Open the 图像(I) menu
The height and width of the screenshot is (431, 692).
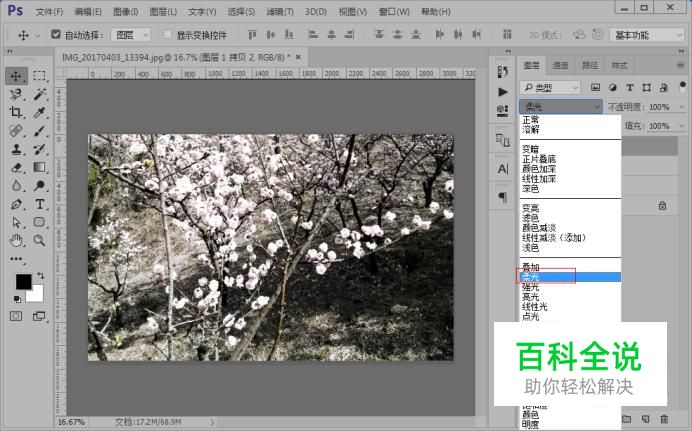coord(126,11)
